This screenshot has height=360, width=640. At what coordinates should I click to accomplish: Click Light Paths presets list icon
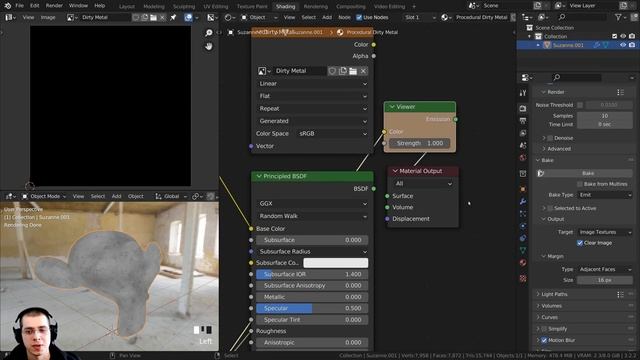tap(620, 294)
